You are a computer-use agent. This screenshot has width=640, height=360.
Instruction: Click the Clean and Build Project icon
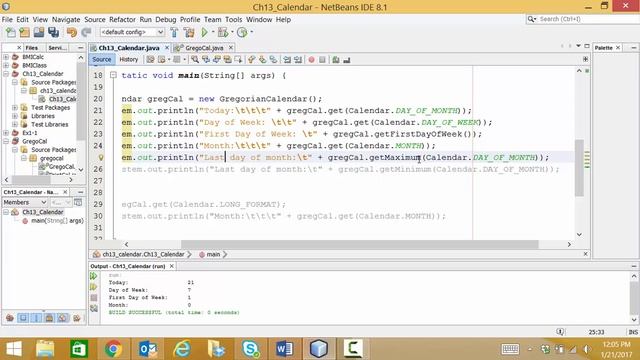[189, 32]
